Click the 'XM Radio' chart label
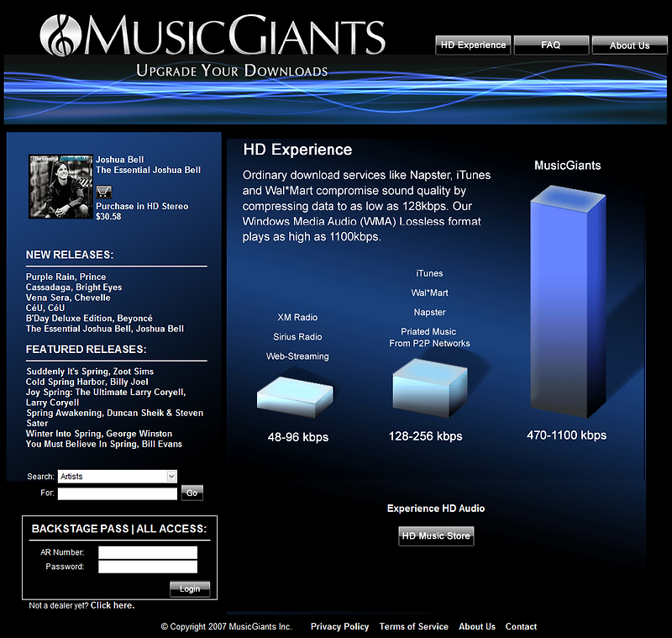 [297, 317]
